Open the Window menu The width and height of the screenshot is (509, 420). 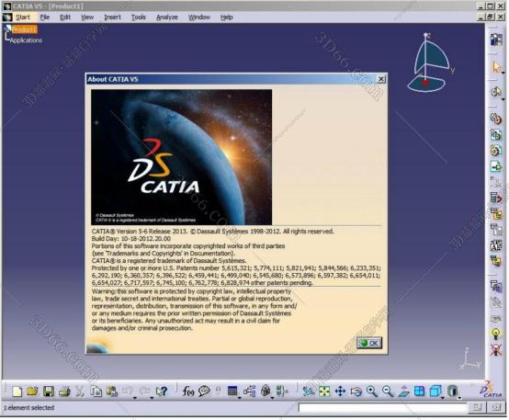(199, 17)
